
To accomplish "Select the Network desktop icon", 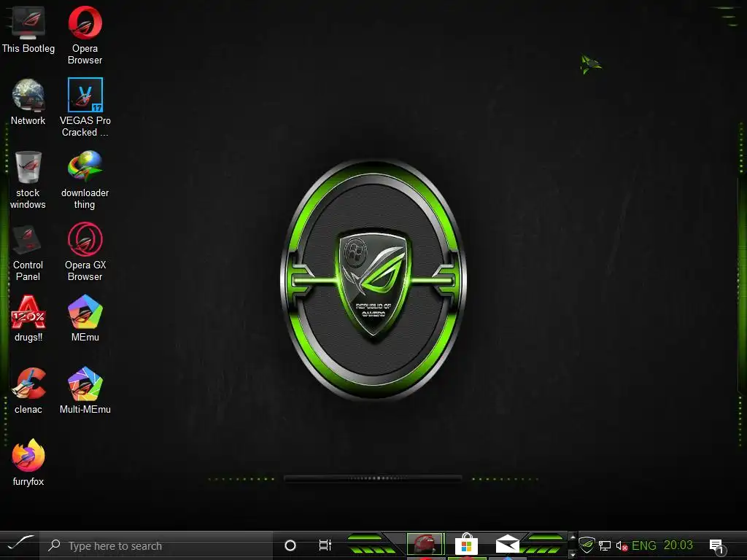I will [x=28, y=102].
